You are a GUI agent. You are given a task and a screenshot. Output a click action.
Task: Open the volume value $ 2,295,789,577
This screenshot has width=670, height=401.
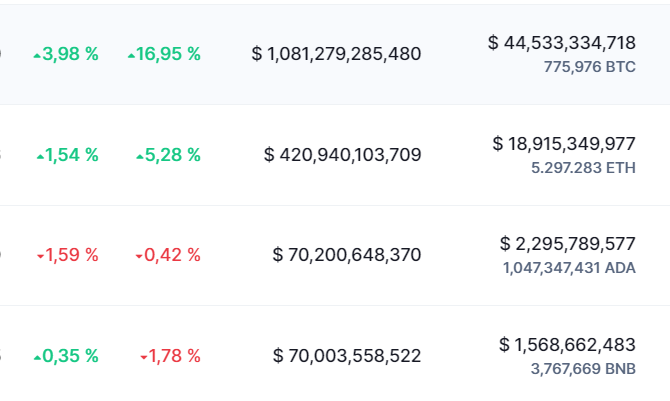[x=568, y=244]
